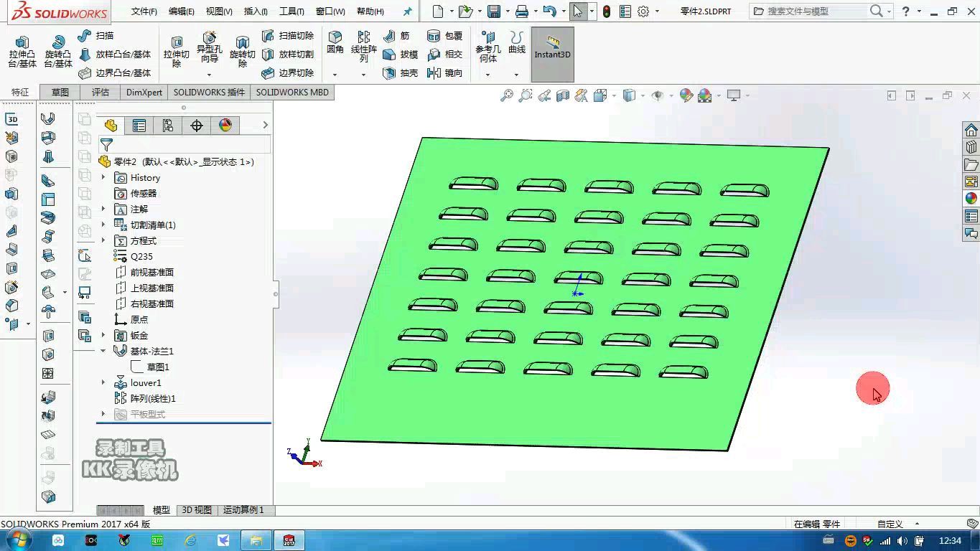Choose the 放样凸台/基体 loft feature
The image size is (980, 551).
tap(115, 54)
